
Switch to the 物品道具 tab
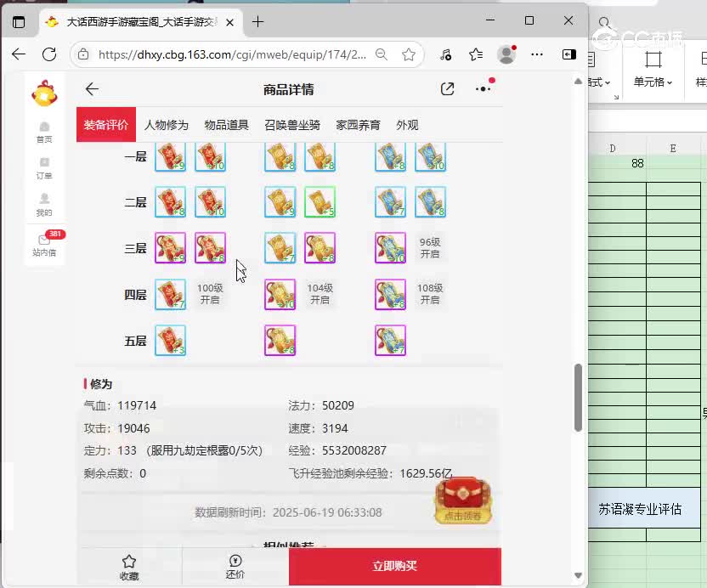tap(226, 125)
